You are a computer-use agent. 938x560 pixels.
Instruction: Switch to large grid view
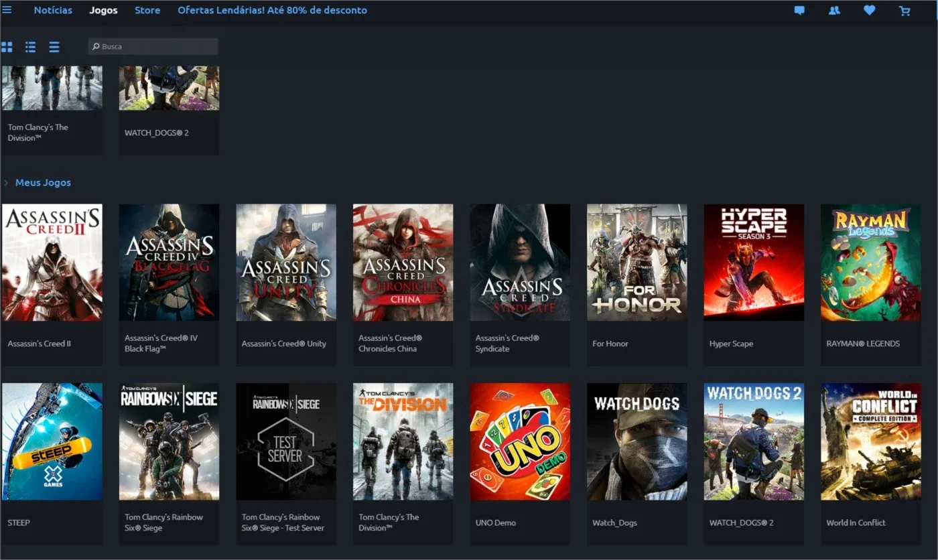point(7,47)
